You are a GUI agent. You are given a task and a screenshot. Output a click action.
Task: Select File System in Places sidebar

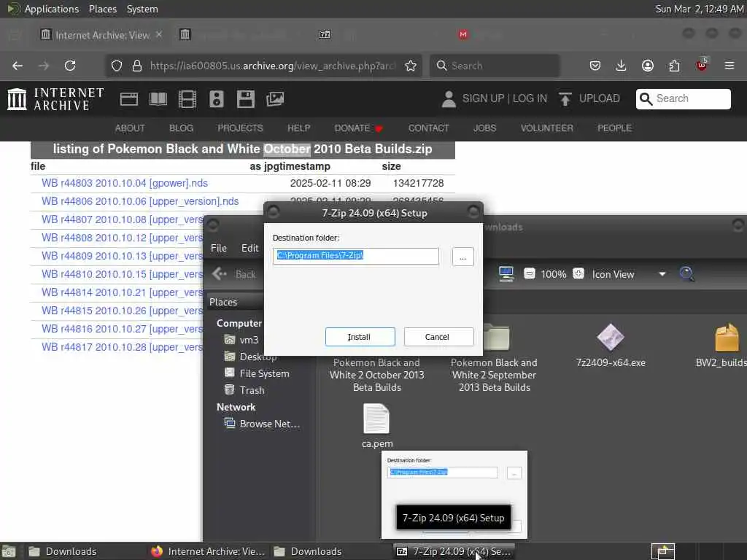click(257, 373)
